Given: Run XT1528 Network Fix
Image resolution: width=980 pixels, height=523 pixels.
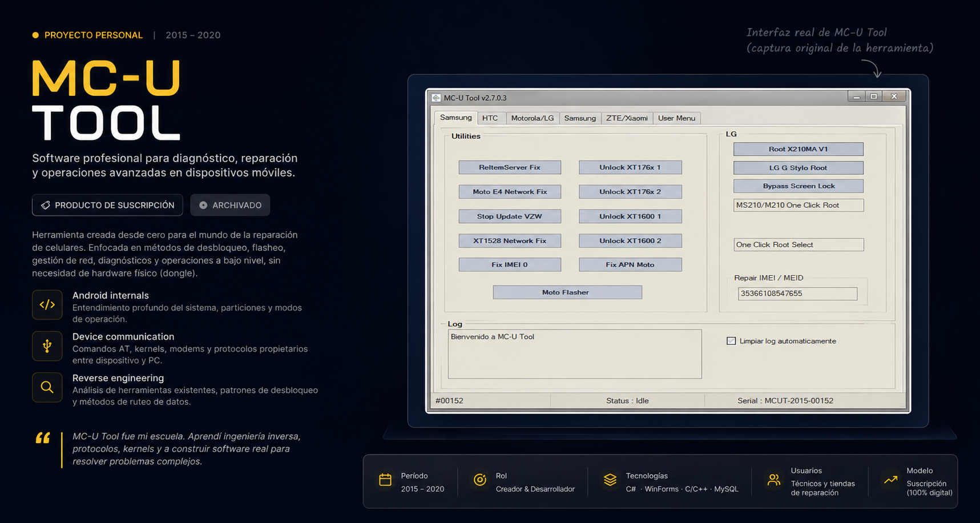Looking at the screenshot, I should [510, 241].
